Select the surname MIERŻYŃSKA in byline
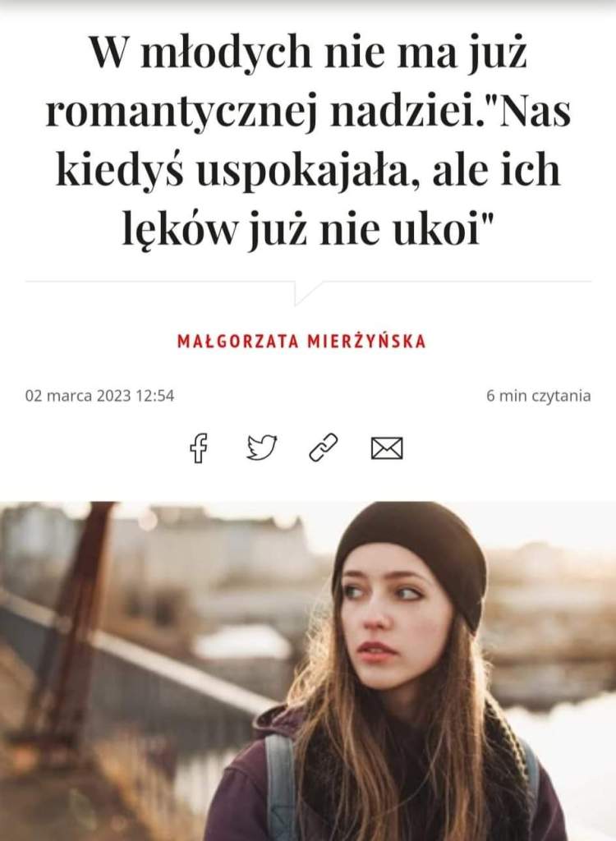The height and width of the screenshot is (841, 616). pyautogui.click(x=366, y=341)
